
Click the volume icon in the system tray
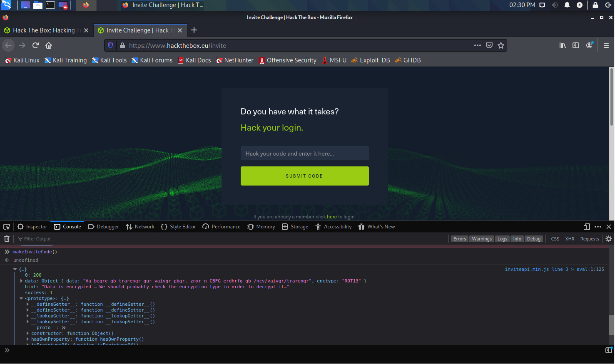(555, 5)
